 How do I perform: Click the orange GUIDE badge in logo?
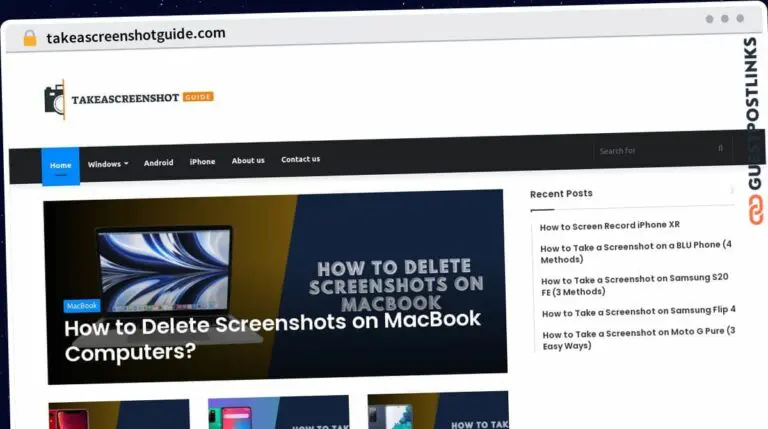198,97
